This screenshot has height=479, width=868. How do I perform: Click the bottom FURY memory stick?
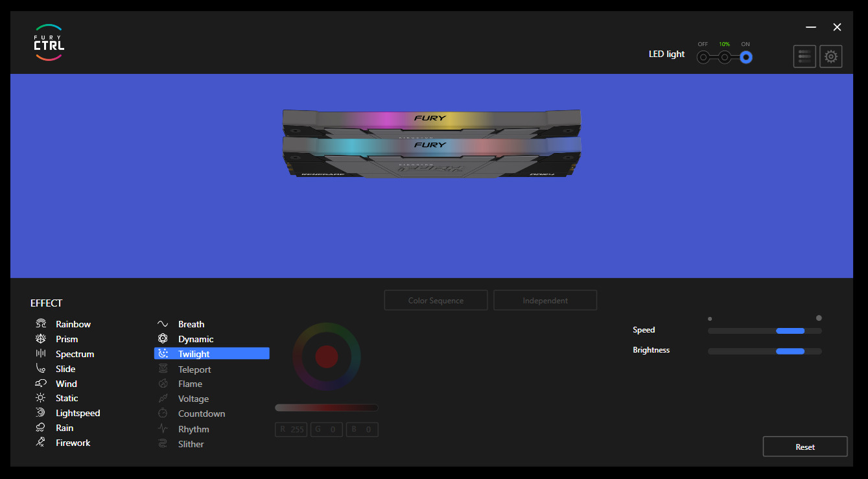[x=432, y=157]
